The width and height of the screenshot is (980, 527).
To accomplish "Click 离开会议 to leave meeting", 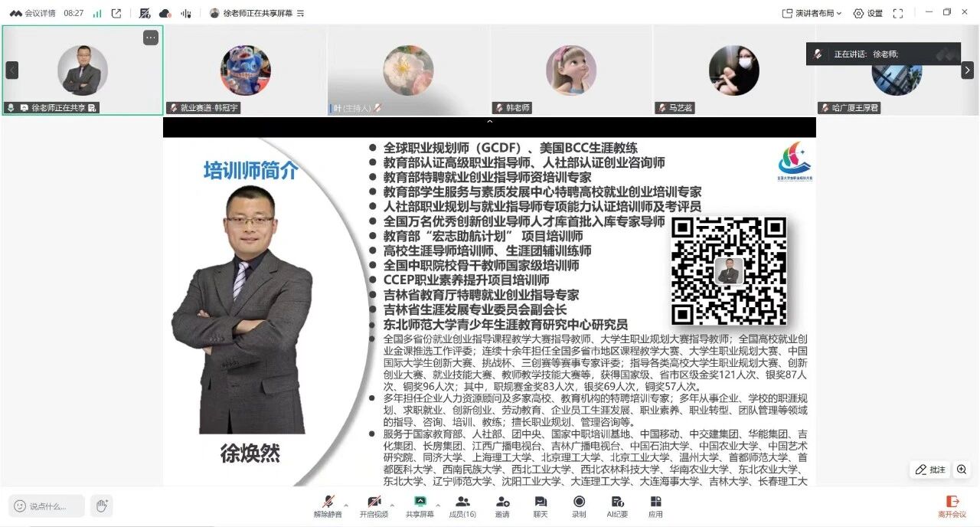I will pyautogui.click(x=952, y=506).
